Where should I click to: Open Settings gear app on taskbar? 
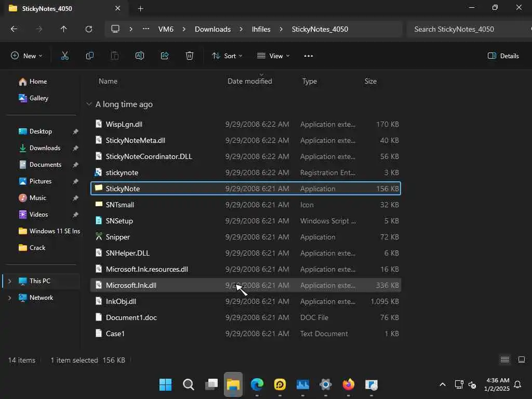coord(325,385)
